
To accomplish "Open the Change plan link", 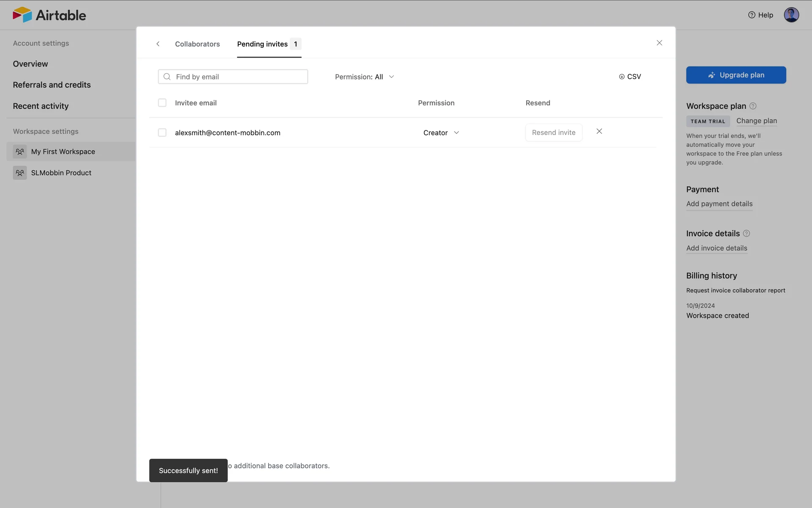I will tap(756, 121).
